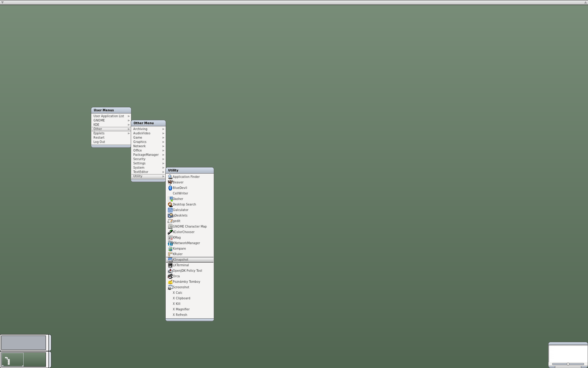Viewport: 588px width, 368px height.
Task: Click the Orca icon
Action: [170, 276]
